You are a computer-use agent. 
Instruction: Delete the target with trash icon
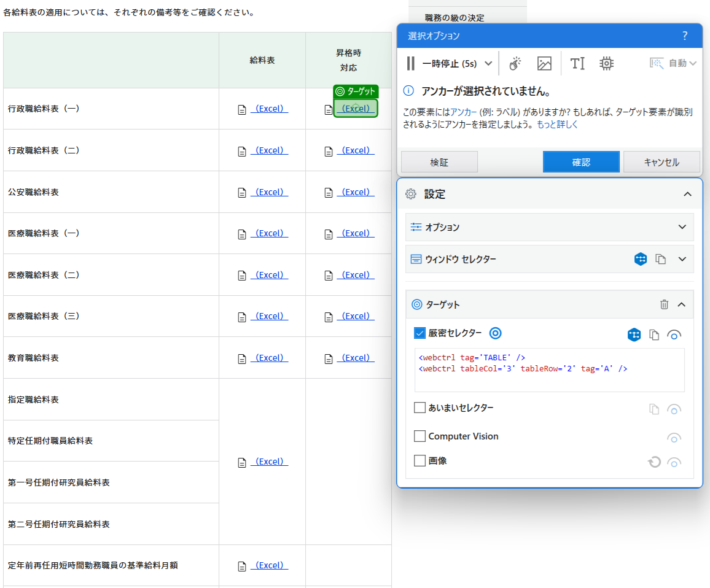(664, 304)
